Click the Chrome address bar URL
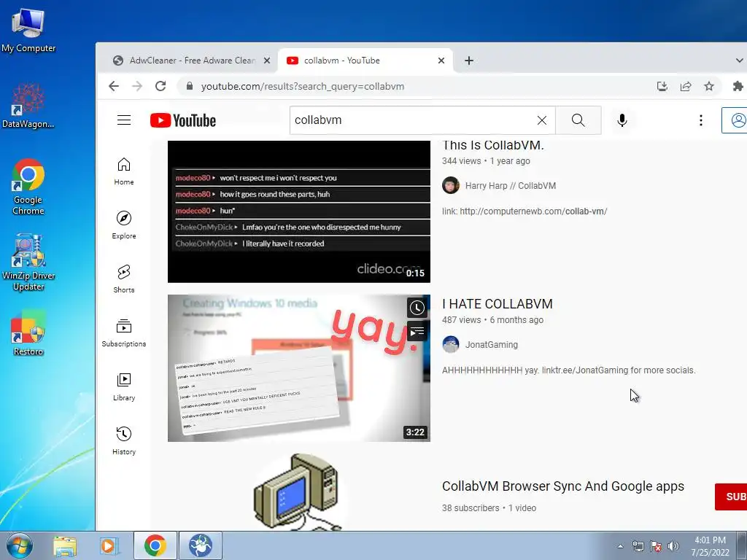Screen dimensions: 747x560 point(303,86)
